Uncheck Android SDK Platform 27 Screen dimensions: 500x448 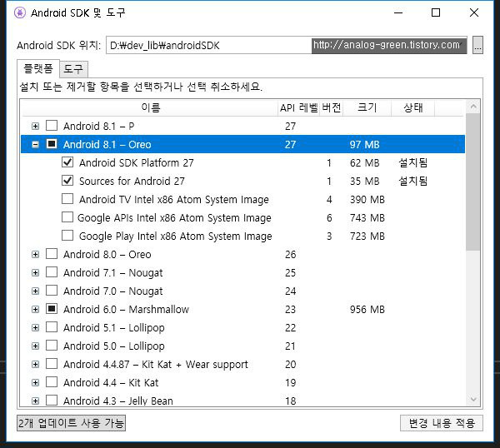[x=67, y=162]
